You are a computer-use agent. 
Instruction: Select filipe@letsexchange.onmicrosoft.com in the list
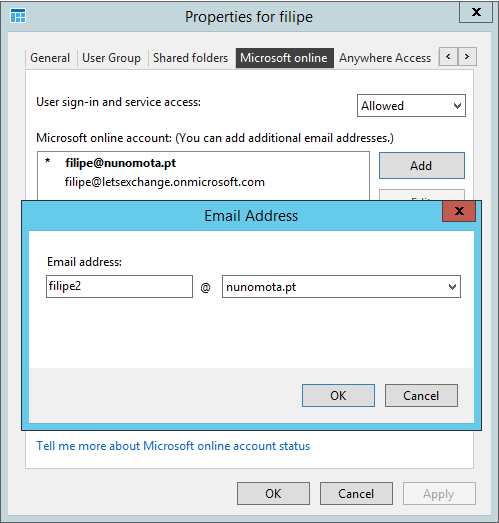[165, 182]
